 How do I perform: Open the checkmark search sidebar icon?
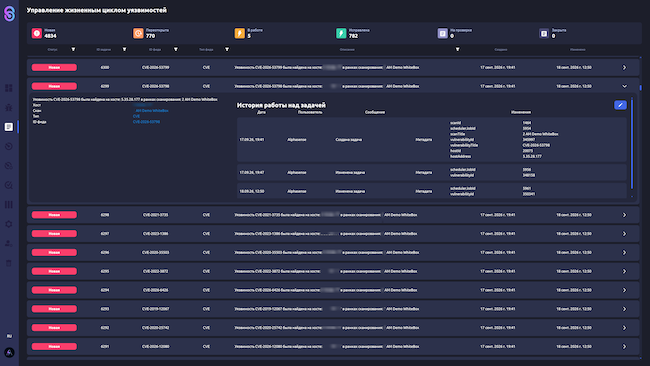click(9, 185)
